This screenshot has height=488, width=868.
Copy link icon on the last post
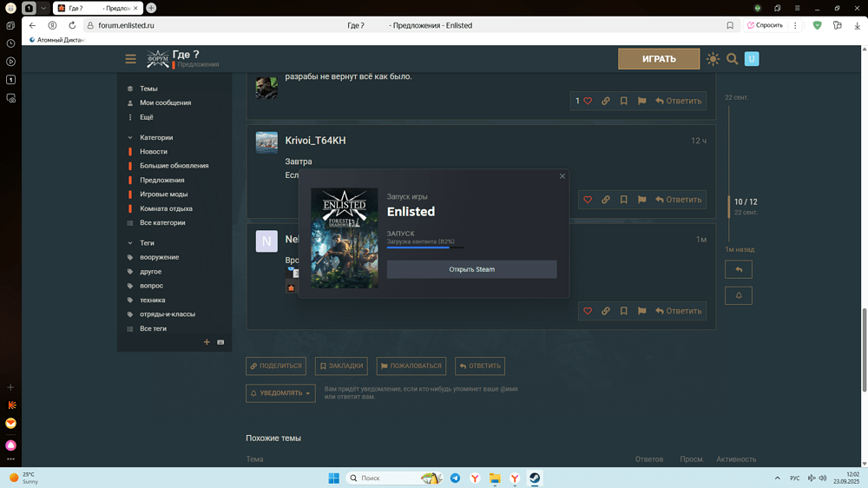pyautogui.click(x=605, y=311)
